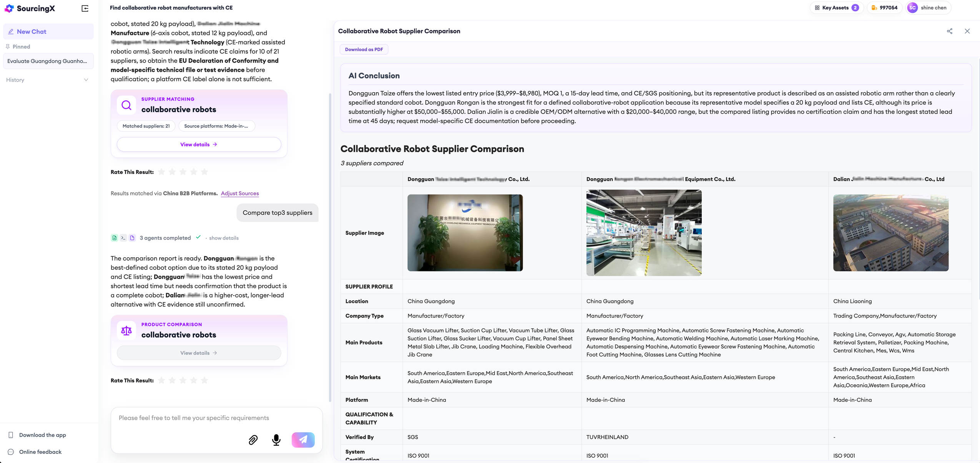
Task: Click the terminal agent icon
Action: click(x=123, y=238)
